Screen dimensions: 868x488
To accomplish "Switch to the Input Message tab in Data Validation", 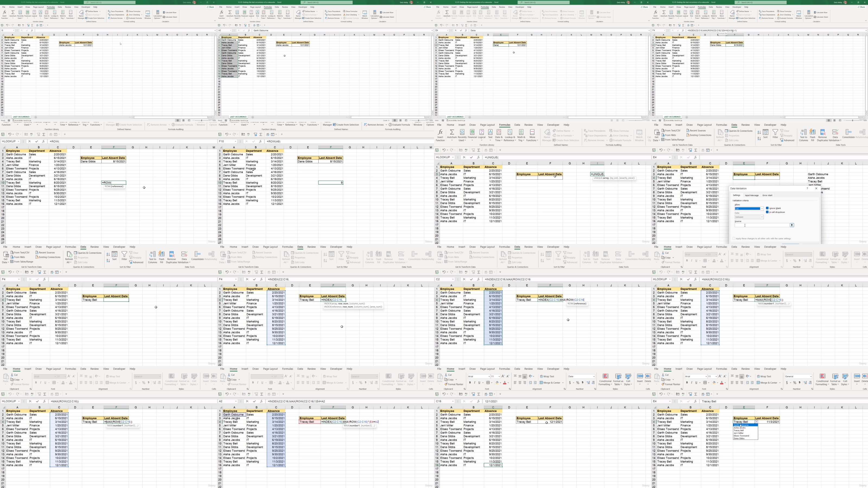I will (752, 195).
